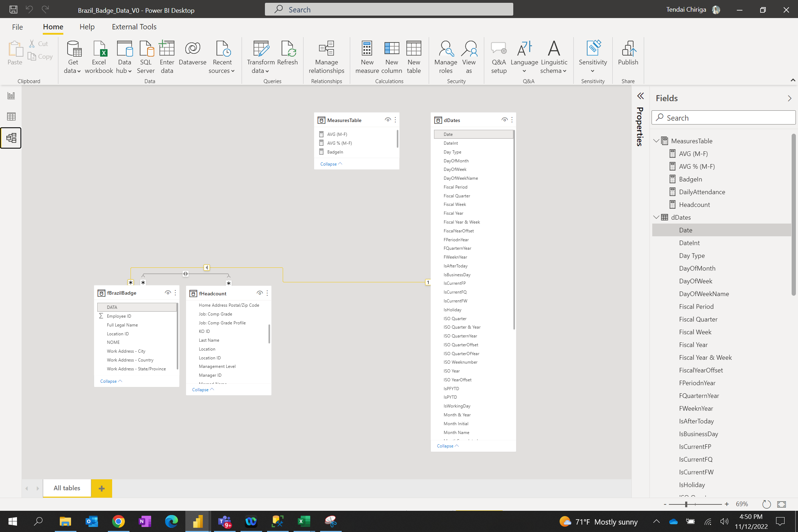This screenshot has width=798, height=532.
Task: Open SQL Server data source
Action: click(x=146, y=57)
